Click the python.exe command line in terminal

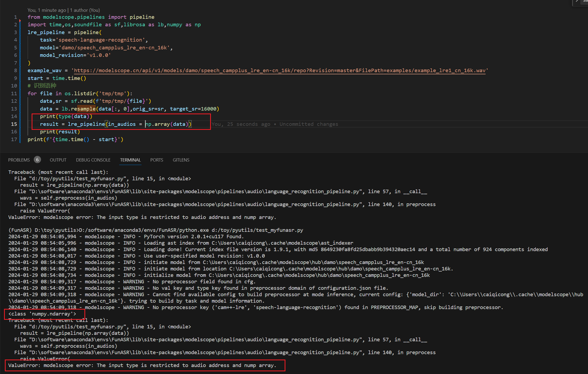click(x=156, y=230)
